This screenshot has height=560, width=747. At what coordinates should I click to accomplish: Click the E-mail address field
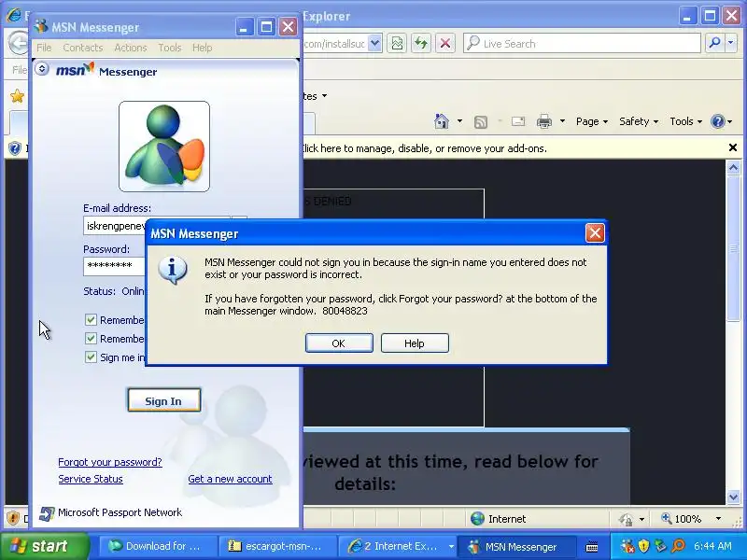[114, 226]
